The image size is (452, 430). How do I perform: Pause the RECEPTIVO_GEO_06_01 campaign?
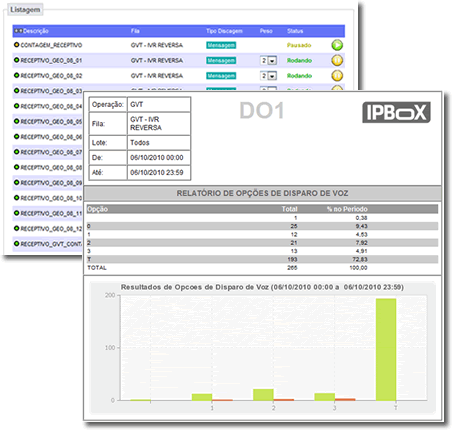click(337, 60)
